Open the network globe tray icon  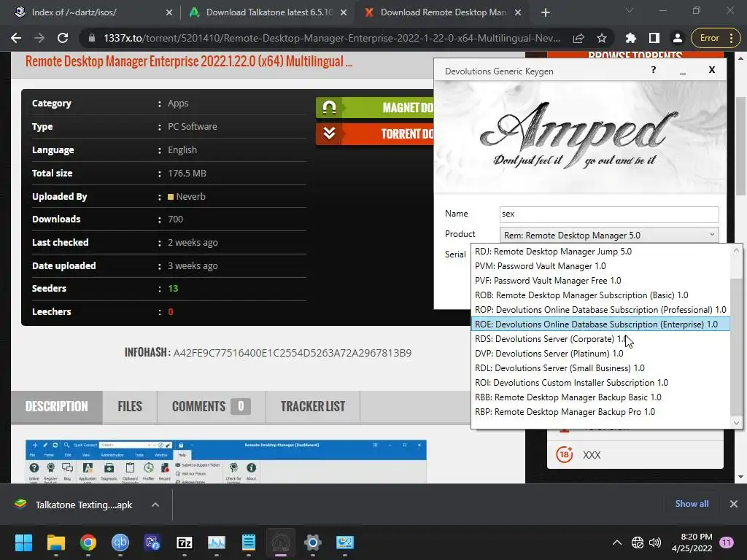click(637, 542)
